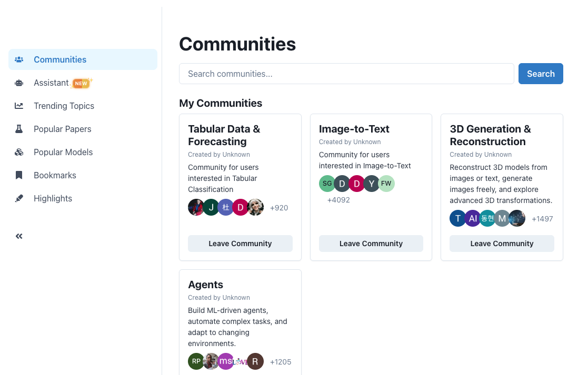
Task: Click the Trending Topics chart icon
Action: (19, 106)
